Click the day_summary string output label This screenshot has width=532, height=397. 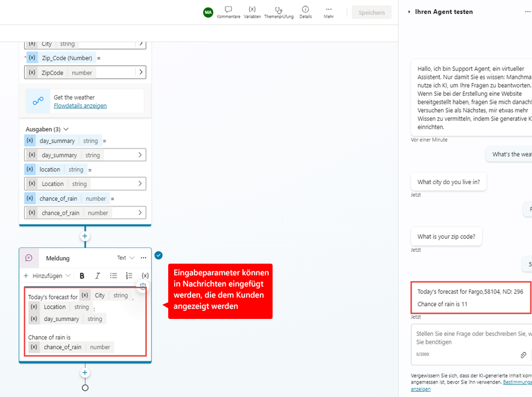[63, 140]
